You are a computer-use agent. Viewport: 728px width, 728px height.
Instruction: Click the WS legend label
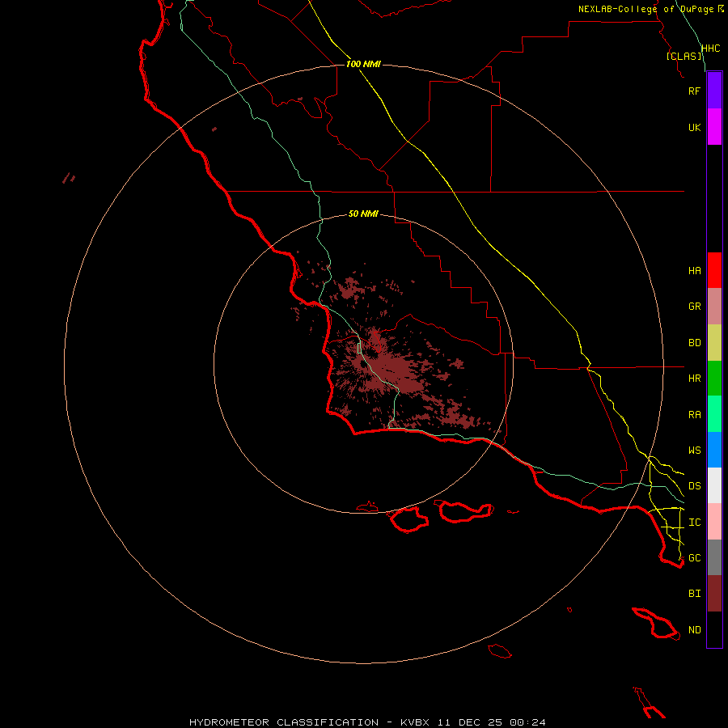694,451
